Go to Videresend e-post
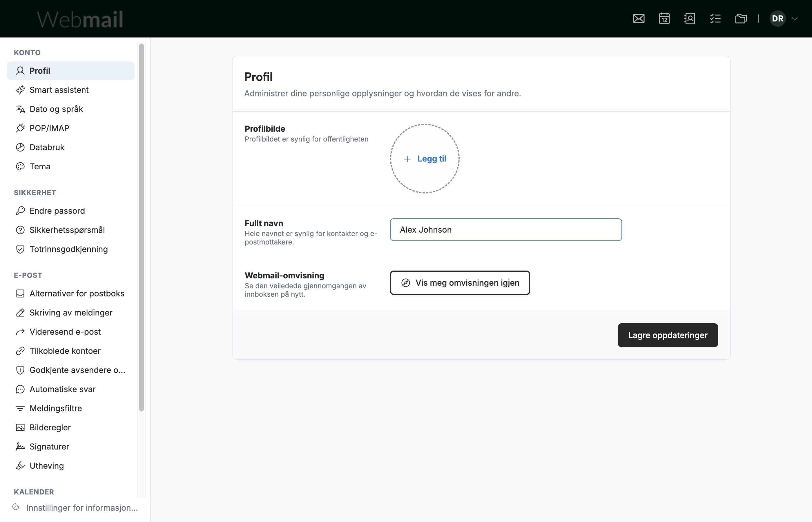Viewport: 812px width, 522px height. coord(70,332)
